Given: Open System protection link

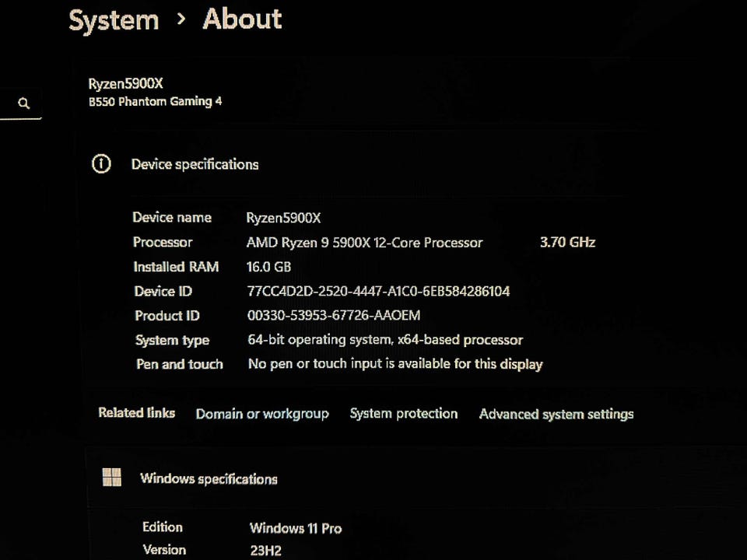Looking at the screenshot, I should coord(404,413).
